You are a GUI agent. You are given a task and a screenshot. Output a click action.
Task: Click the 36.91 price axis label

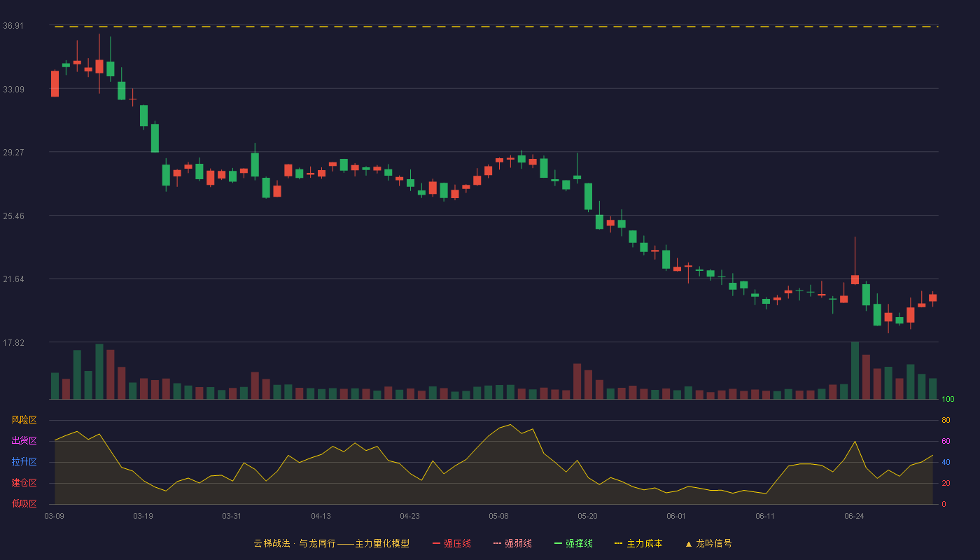click(x=13, y=26)
